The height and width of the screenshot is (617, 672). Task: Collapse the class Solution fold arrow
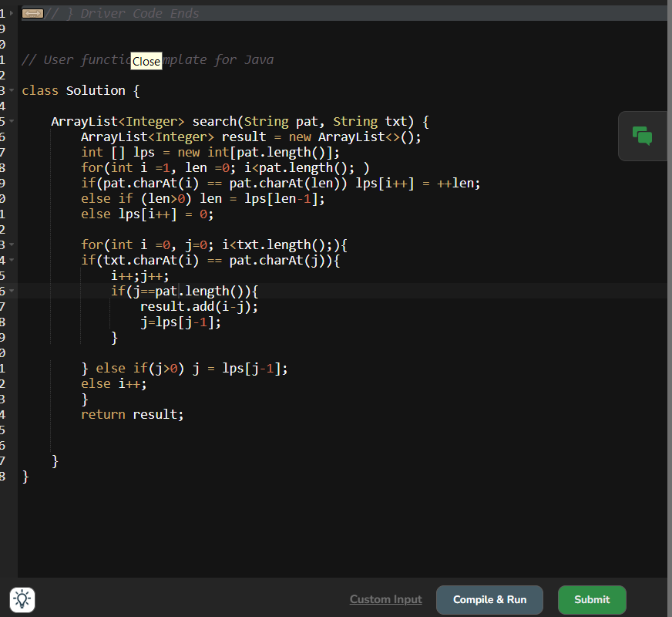tap(12, 90)
